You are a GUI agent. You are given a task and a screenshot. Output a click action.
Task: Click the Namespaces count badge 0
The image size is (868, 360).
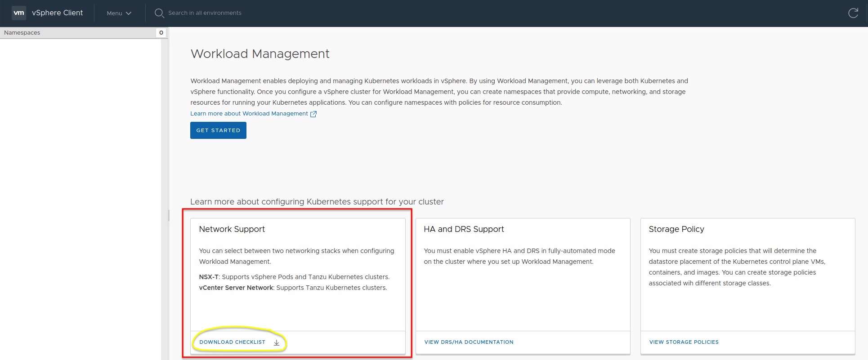[161, 32]
